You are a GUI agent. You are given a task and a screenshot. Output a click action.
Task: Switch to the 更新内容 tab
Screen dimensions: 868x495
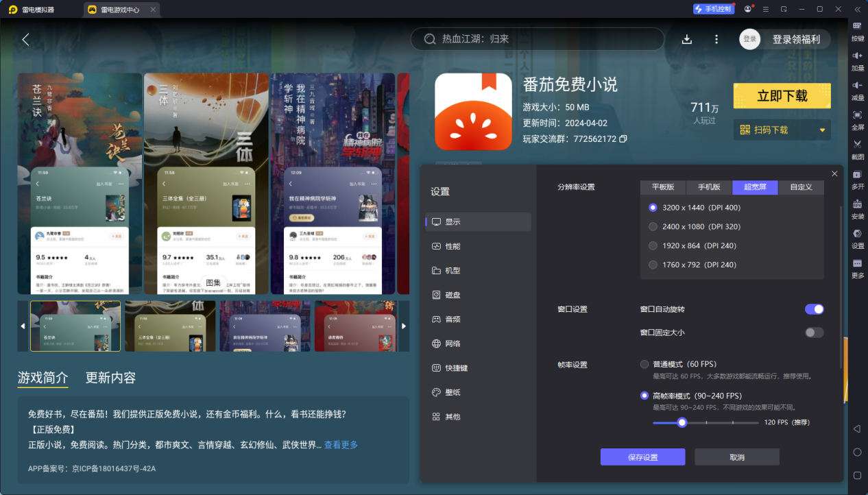coord(110,377)
